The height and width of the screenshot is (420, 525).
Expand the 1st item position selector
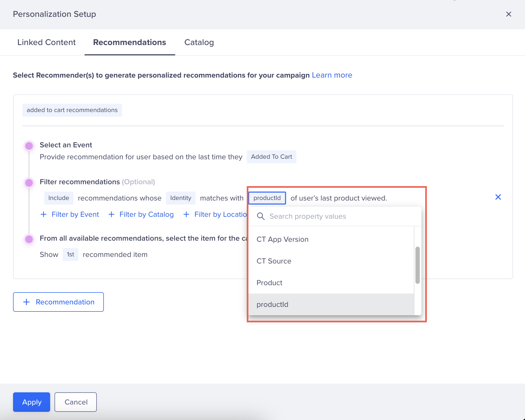[x=71, y=254]
